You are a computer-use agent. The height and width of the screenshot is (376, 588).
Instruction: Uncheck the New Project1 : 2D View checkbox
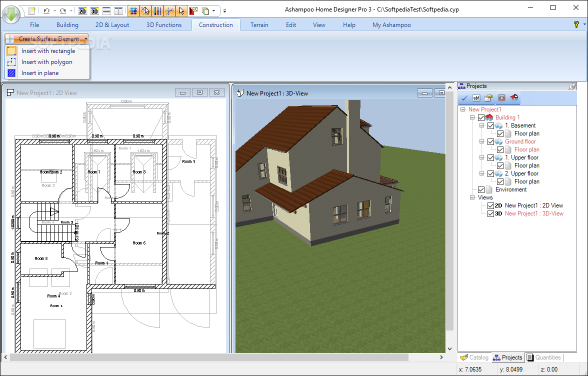click(490, 205)
